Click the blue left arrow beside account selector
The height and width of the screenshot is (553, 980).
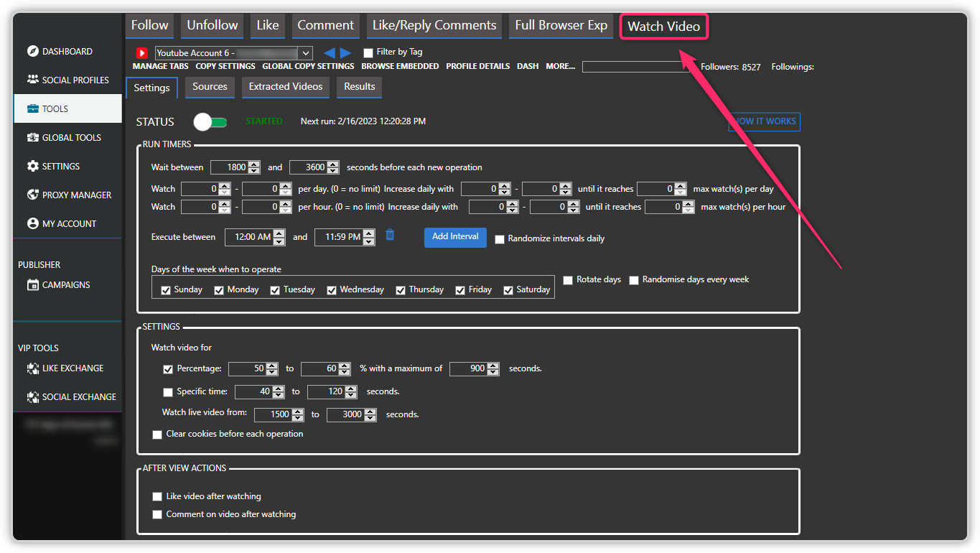(x=329, y=52)
